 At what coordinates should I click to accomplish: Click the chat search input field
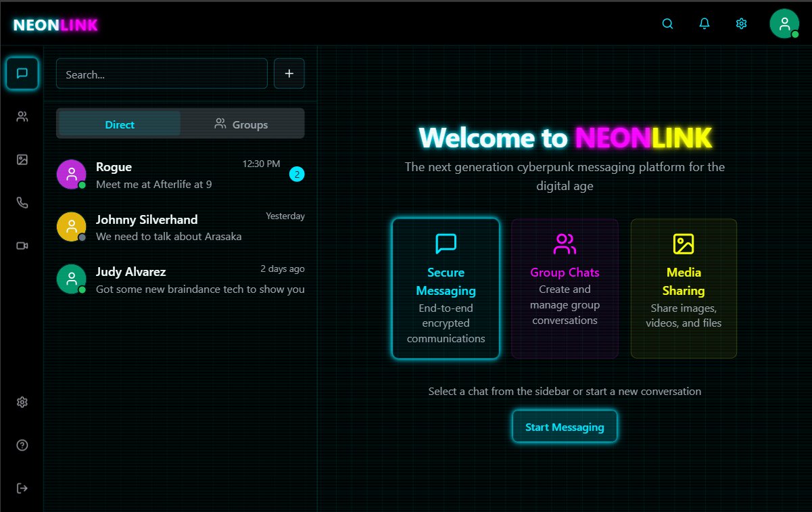pyautogui.click(x=162, y=74)
